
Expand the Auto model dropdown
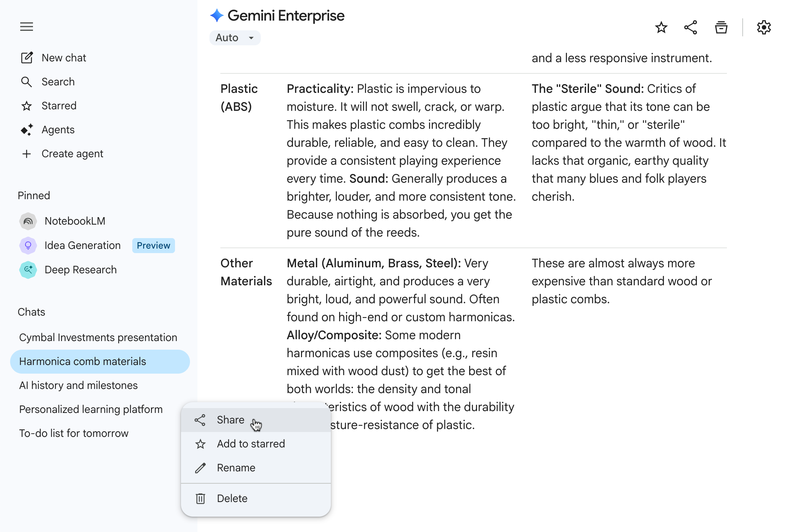coord(235,38)
